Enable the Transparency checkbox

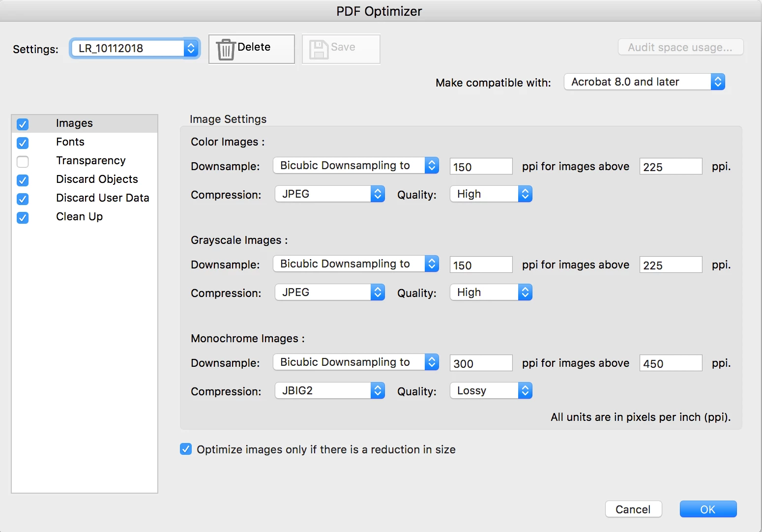pyautogui.click(x=23, y=161)
